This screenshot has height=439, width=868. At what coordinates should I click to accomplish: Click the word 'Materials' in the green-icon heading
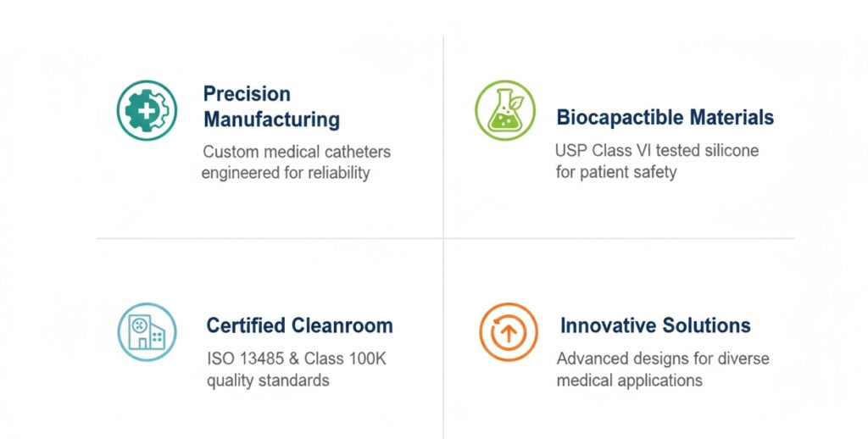point(731,117)
